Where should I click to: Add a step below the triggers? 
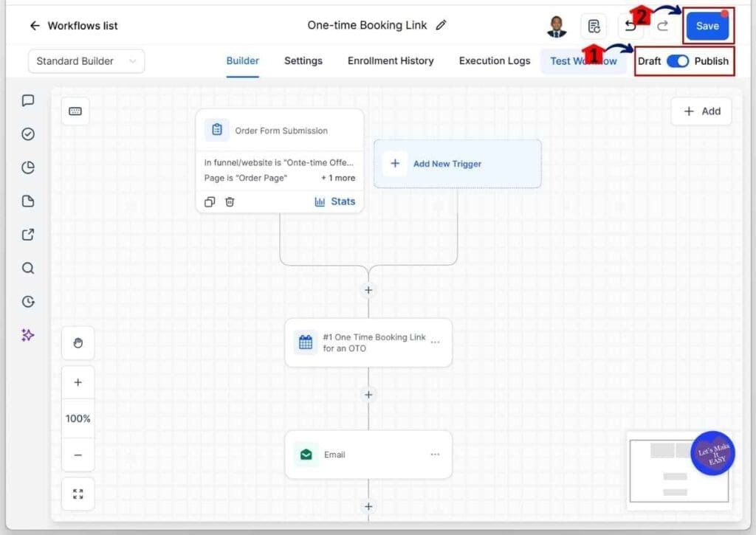(x=368, y=290)
